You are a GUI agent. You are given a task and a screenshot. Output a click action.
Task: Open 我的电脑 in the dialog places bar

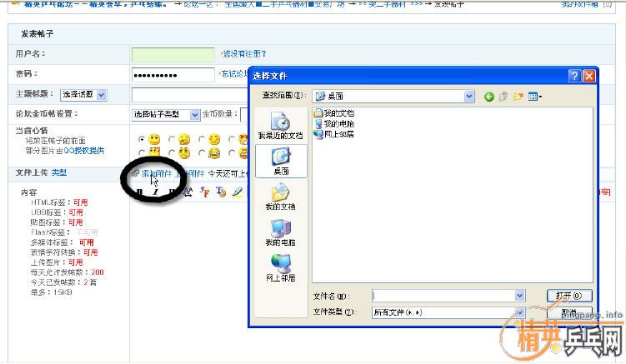[280, 232]
